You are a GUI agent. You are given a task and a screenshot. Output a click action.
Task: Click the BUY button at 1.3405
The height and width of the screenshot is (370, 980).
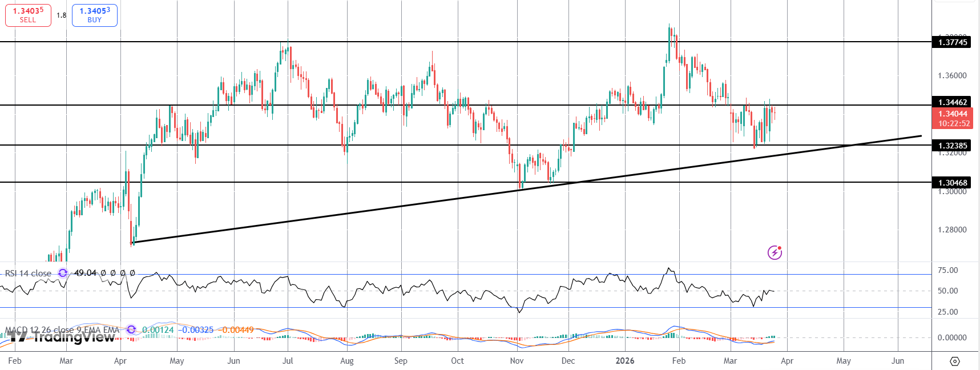click(x=95, y=15)
